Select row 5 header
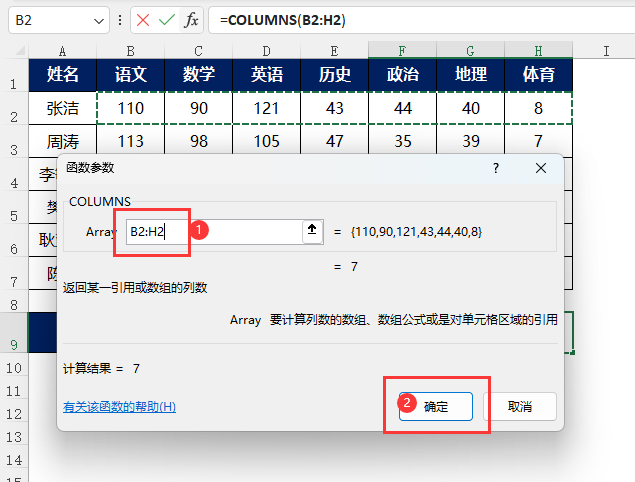The width and height of the screenshot is (635, 482). coord(14,207)
